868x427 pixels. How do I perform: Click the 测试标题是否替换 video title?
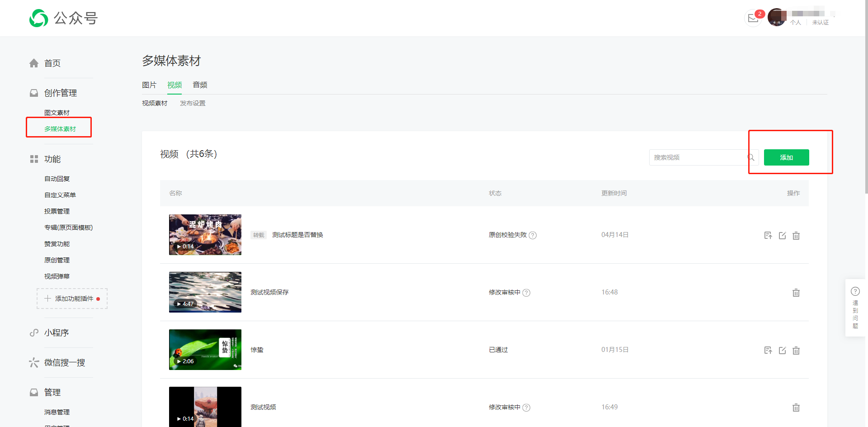coord(297,235)
